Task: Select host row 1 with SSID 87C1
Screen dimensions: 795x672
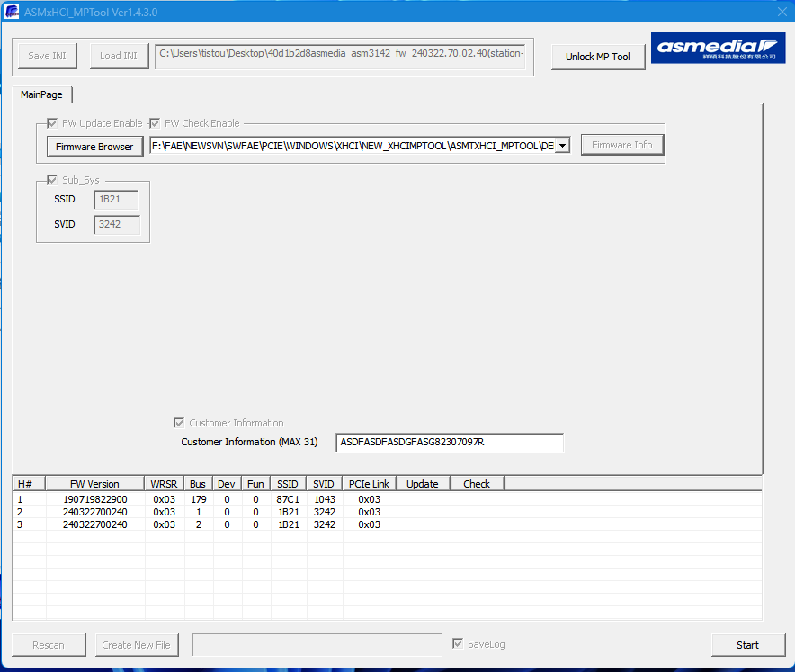Action: pos(288,499)
